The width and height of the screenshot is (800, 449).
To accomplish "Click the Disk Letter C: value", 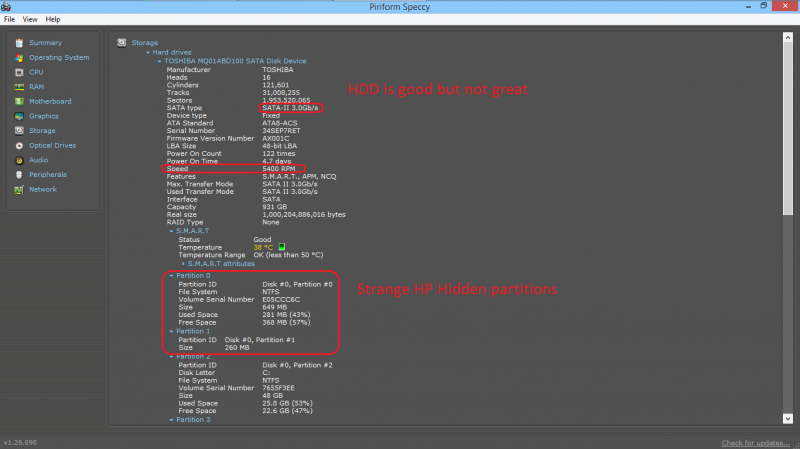I will point(266,372).
